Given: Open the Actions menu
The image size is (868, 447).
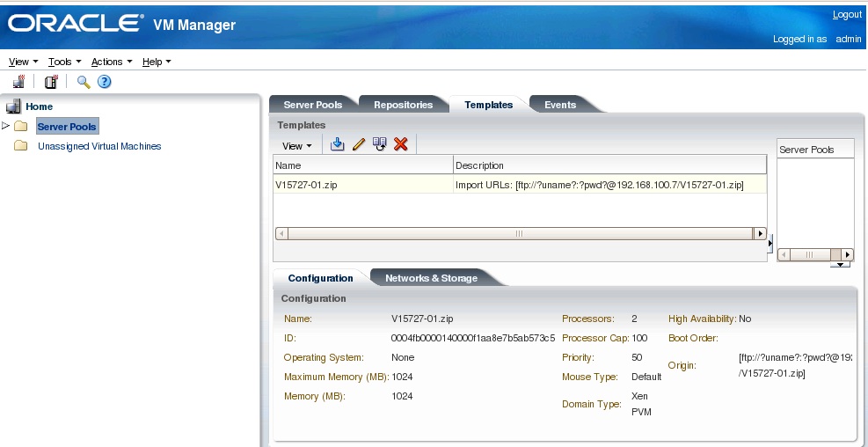Looking at the screenshot, I should click(112, 62).
